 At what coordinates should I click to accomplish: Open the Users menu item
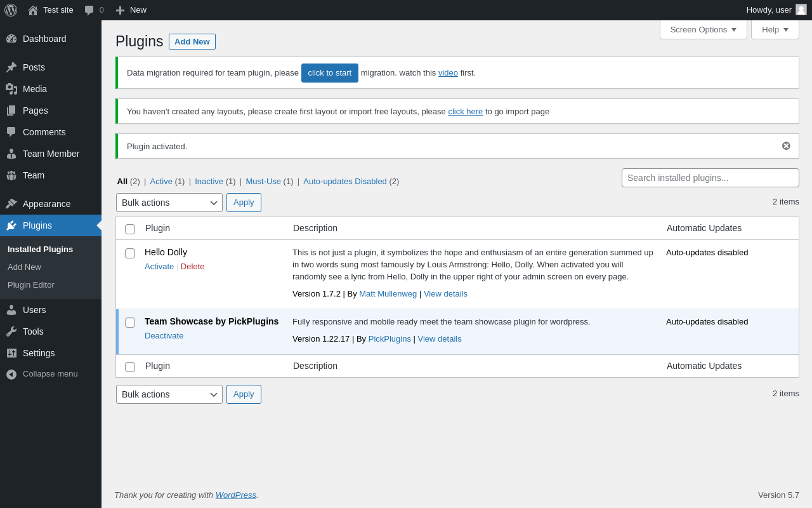click(51, 310)
